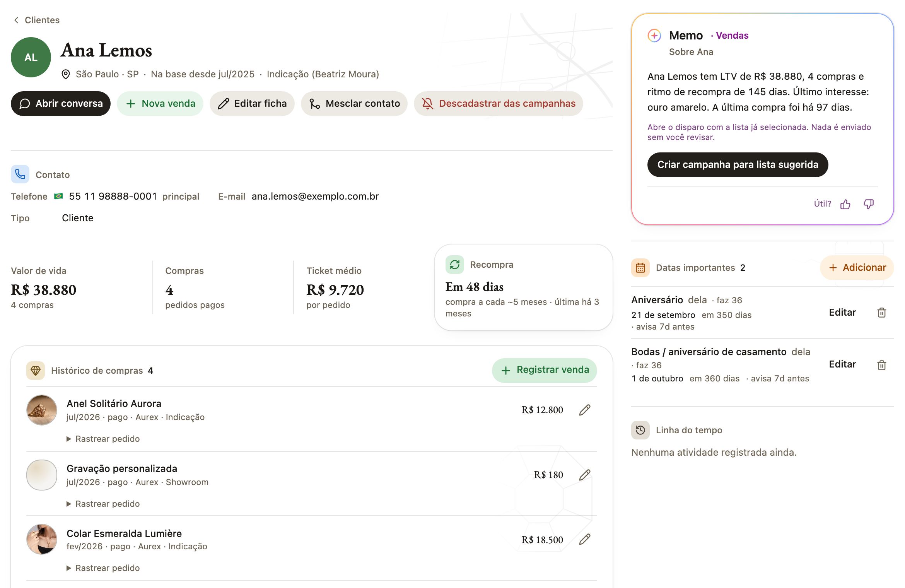Expand Rastrear pedido under Gravação personalizada
Image resolution: width=905 pixels, height=588 pixels.
[x=103, y=504]
